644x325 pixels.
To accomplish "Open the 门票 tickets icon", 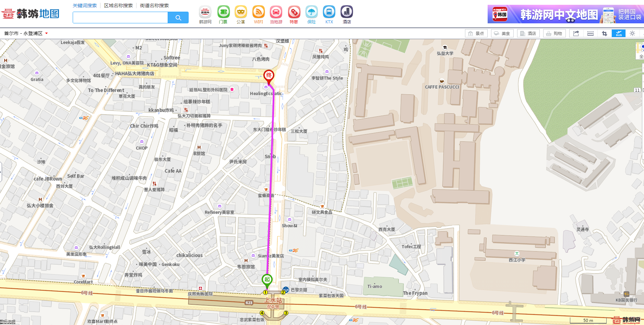I will (x=223, y=12).
